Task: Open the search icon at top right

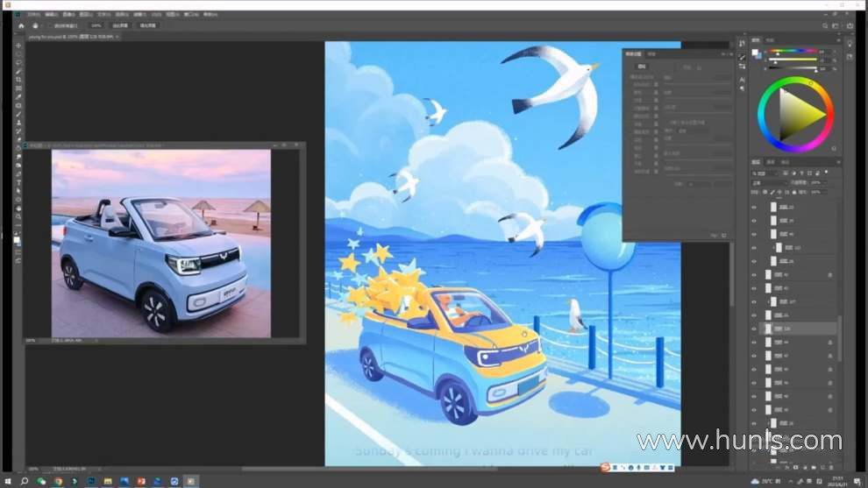Action: [825, 25]
